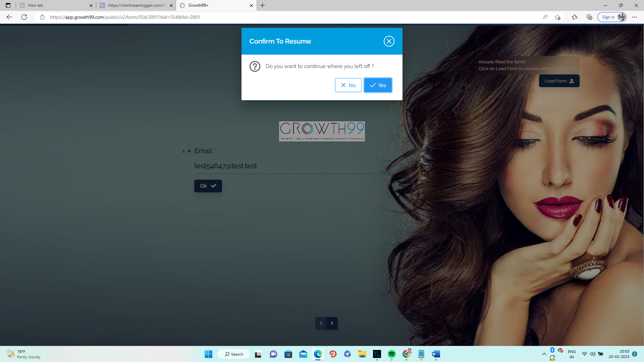Viewport: 644px width, 362px height.
Task: Open the Edge Settings and more menu
Action: click(635, 17)
